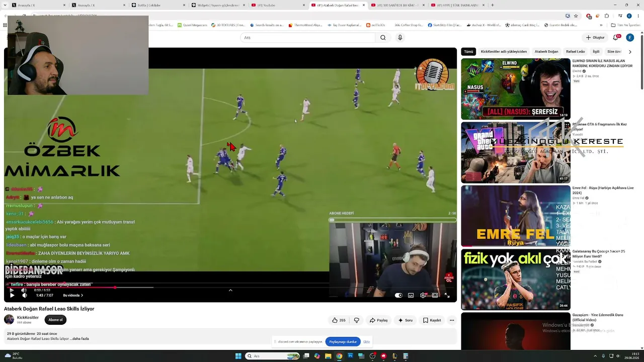Show hidden system tray icons
Image resolution: width=644 pixels, height=362 pixels.
[595, 356]
